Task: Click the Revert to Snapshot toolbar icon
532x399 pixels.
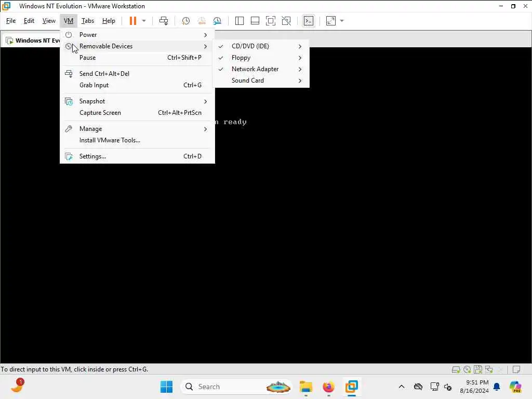Action: pyautogui.click(x=202, y=21)
